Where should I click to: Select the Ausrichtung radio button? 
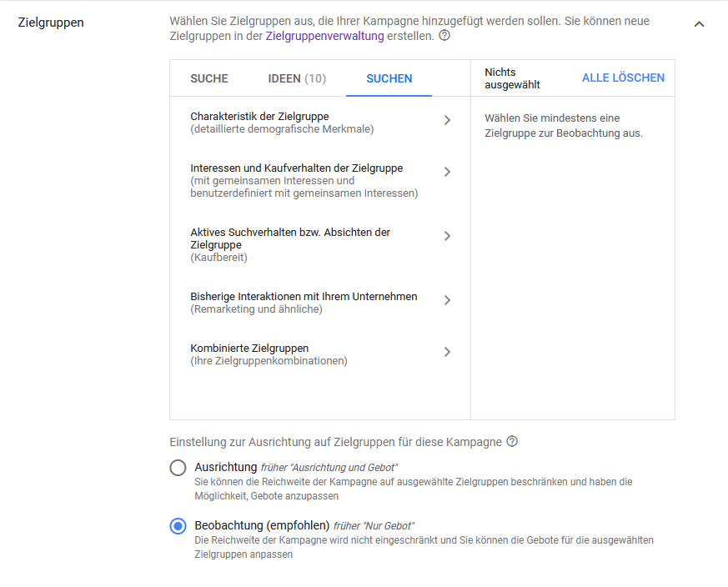(178, 468)
